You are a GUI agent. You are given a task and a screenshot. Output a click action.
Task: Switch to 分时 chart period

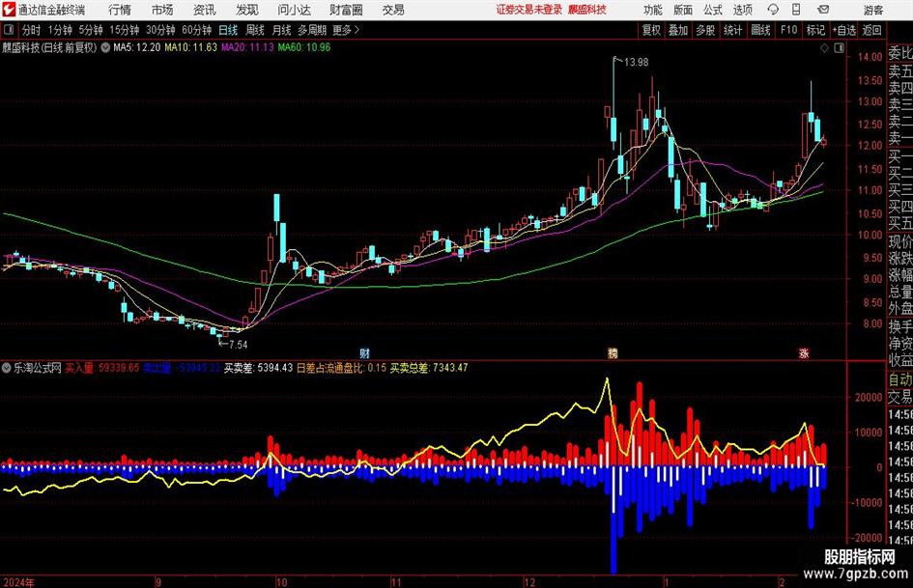pyautogui.click(x=32, y=30)
